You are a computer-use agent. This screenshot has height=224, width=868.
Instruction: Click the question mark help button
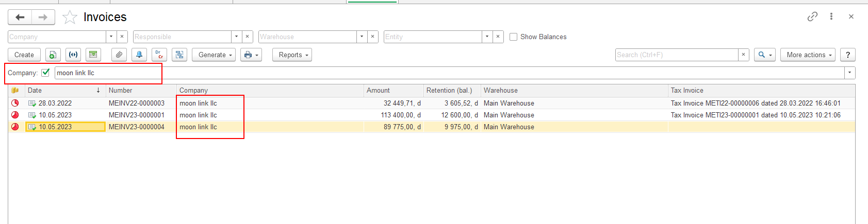pyautogui.click(x=848, y=55)
